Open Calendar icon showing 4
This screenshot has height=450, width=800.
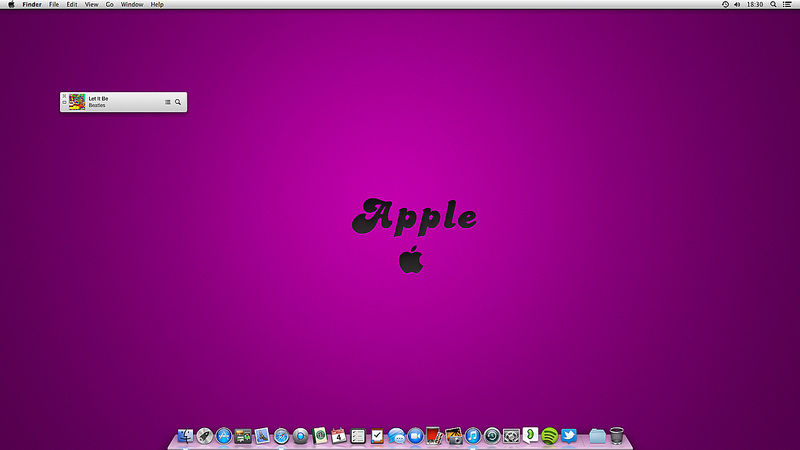pyautogui.click(x=338, y=436)
